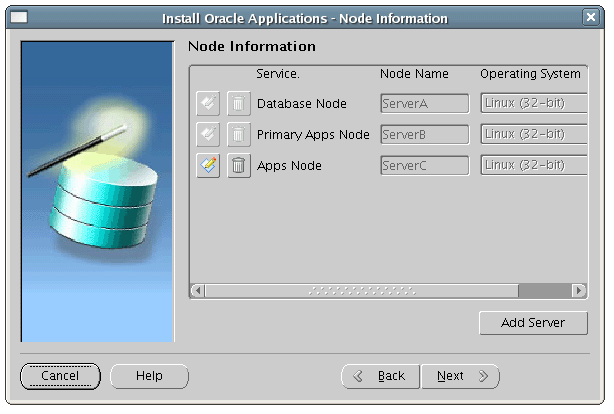Go Back to the previous step
Image resolution: width=614 pixels, height=414 pixels.
(x=380, y=376)
